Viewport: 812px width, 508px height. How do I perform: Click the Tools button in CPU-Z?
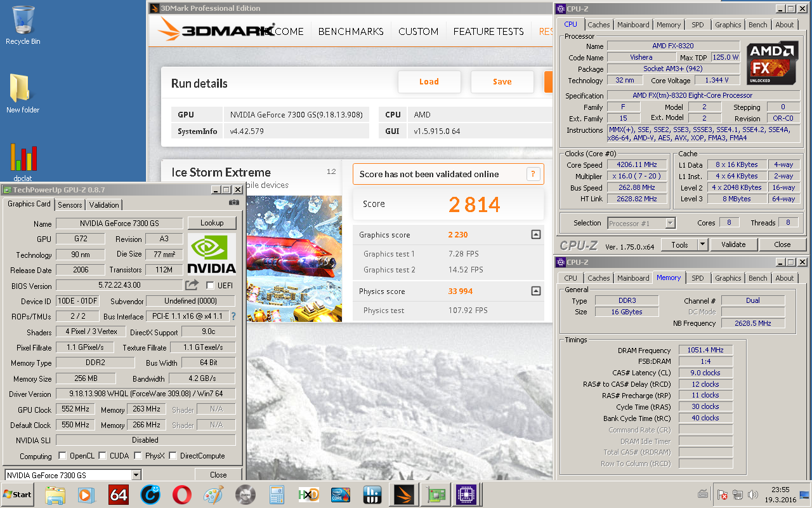pyautogui.click(x=679, y=244)
